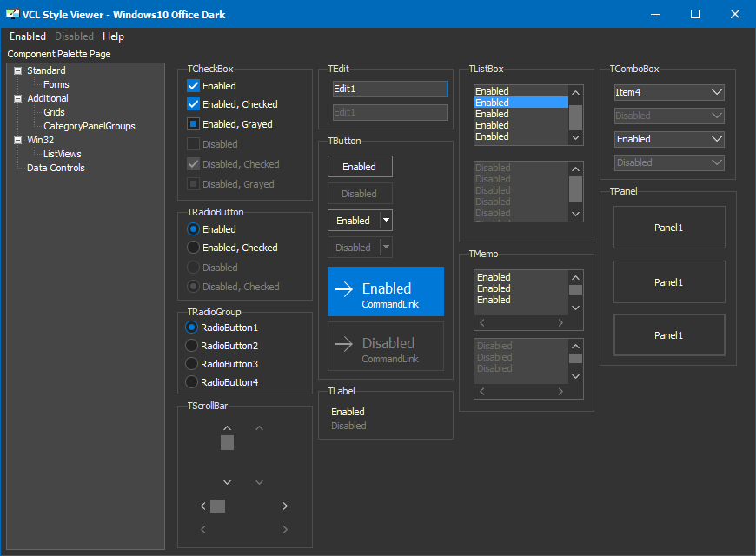Image resolution: width=756 pixels, height=556 pixels.
Task: Click the enabled memo scrollbar thumb
Action: (575, 290)
